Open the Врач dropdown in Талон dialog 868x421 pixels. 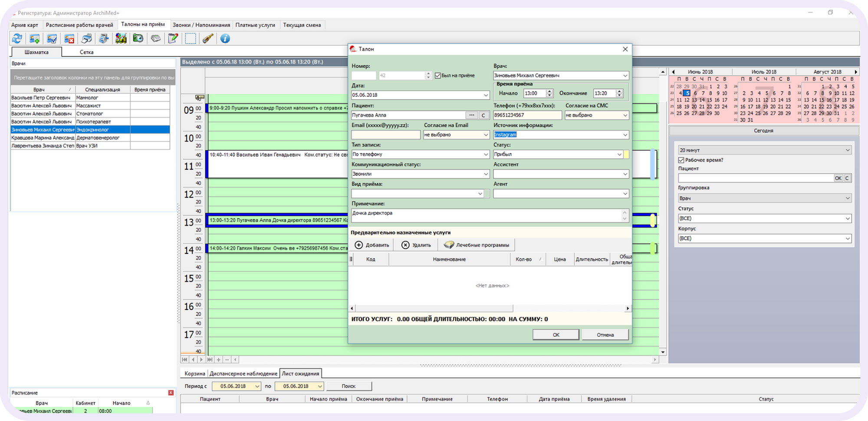(x=625, y=76)
